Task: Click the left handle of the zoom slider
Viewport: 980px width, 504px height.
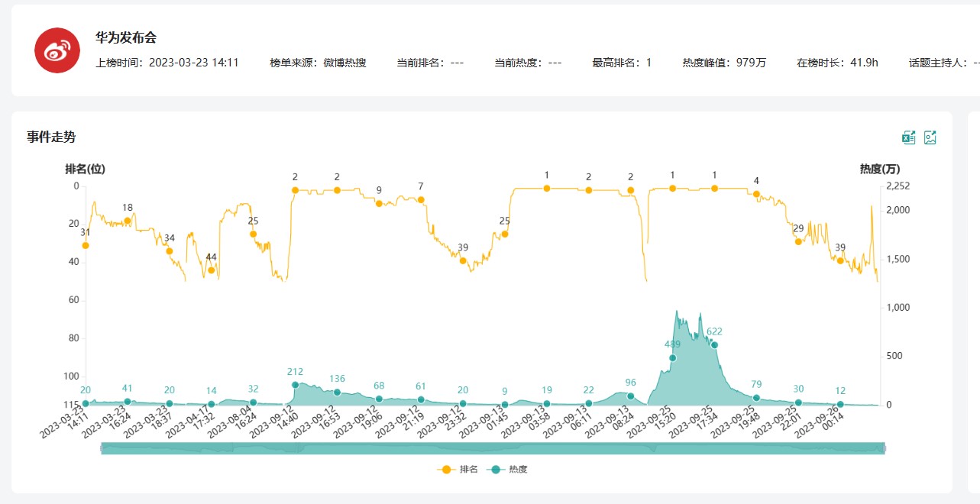Action: tap(102, 449)
